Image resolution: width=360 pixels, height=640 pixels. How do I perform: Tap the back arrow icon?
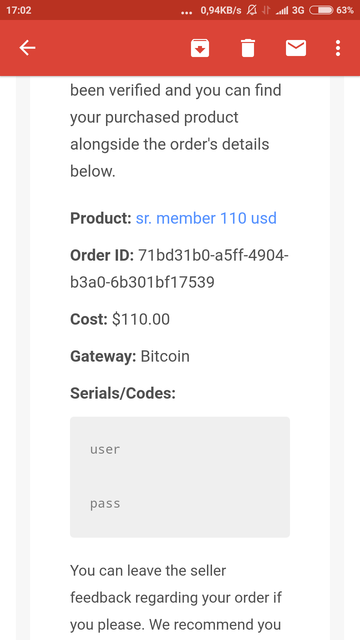[x=27, y=48]
